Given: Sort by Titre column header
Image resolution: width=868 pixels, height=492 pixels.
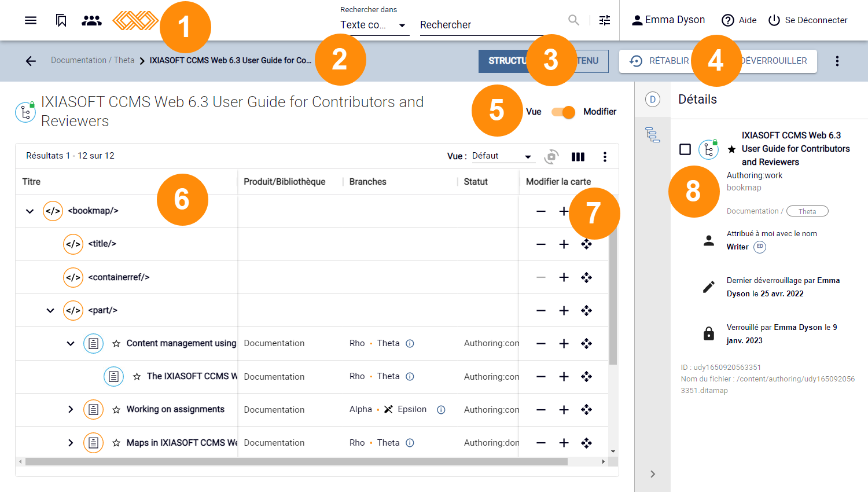Looking at the screenshot, I should (31, 182).
